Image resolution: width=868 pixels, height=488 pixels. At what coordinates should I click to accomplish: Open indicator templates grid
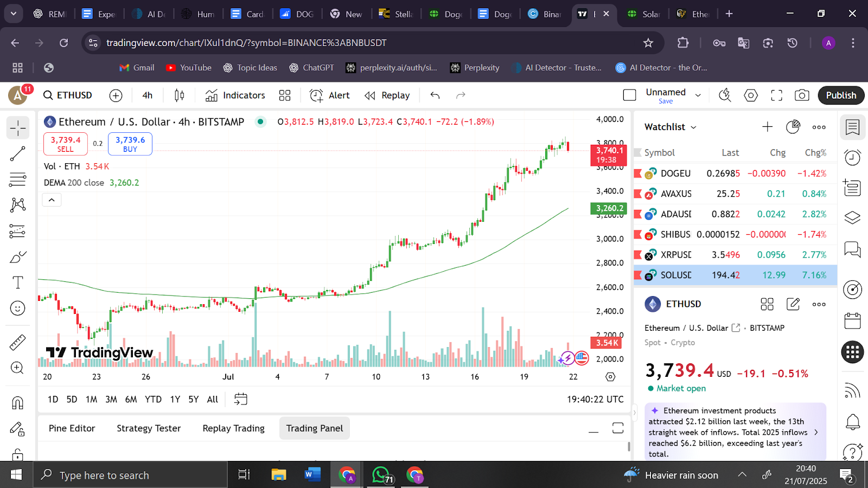point(285,95)
